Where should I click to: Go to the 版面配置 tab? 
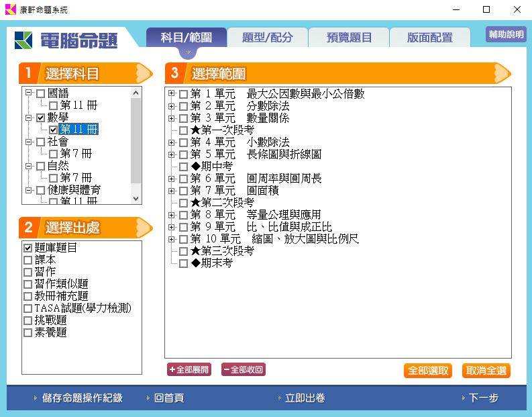430,38
